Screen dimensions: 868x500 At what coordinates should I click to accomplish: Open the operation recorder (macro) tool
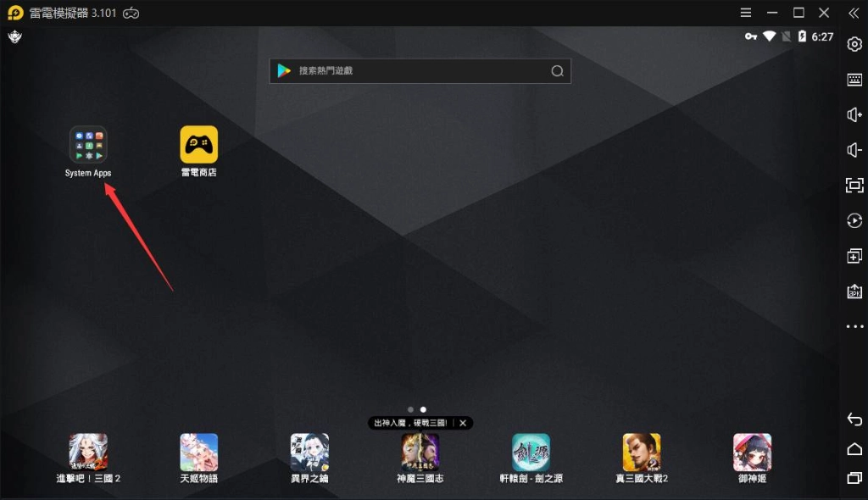pyautogui.click(x=854, y=220)
